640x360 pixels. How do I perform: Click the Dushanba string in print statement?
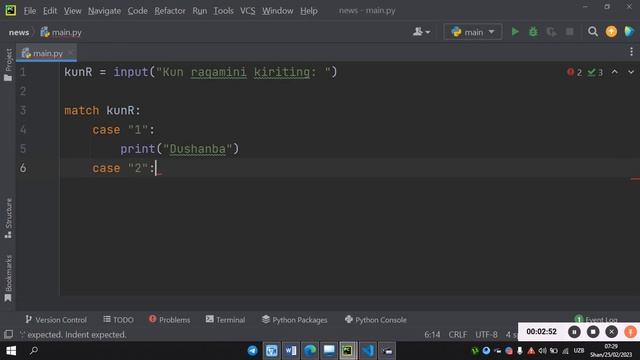point(198,149)
